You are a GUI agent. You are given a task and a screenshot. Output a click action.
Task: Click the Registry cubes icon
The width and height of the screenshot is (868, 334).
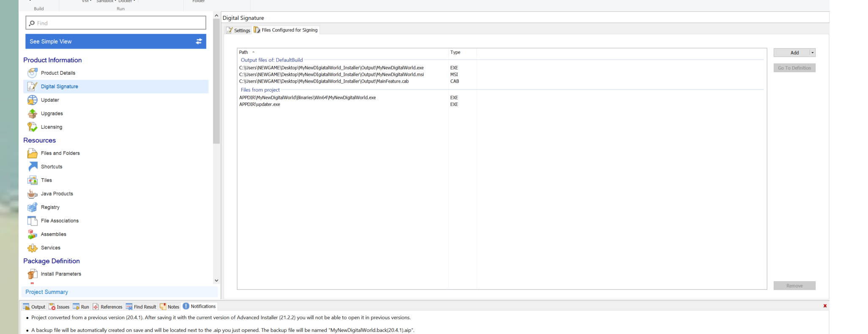click(x=32, y=207)
